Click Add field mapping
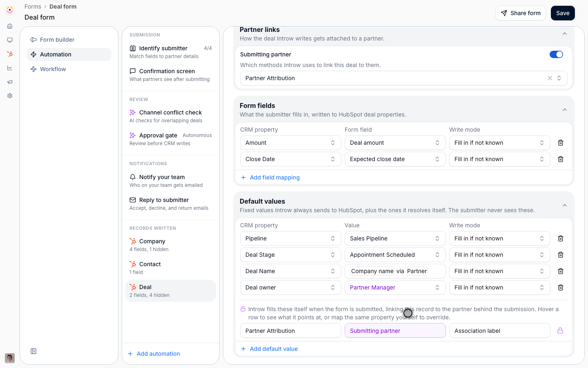This screenshot has height=368, width=588. click(x=270, y=177)
